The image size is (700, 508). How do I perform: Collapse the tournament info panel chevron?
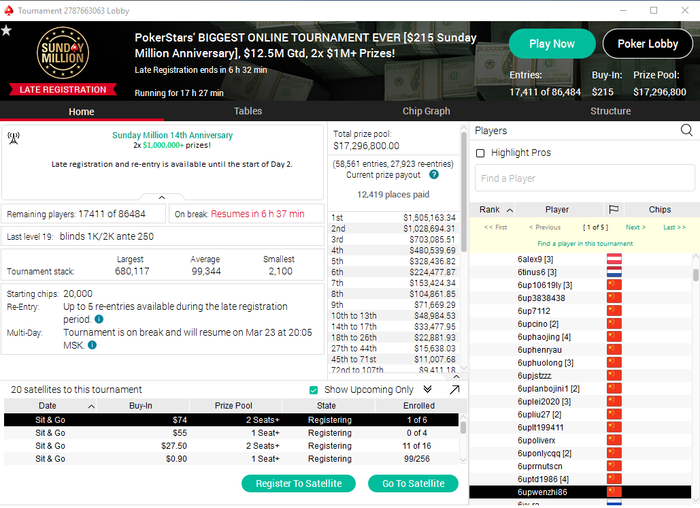click(162, 197)
